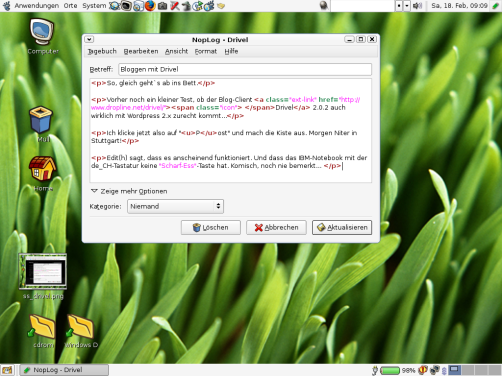The width and height of the screenshot is (502, 376).
Task: Click the battery status indicator
Action: click(x=390, y=370)
